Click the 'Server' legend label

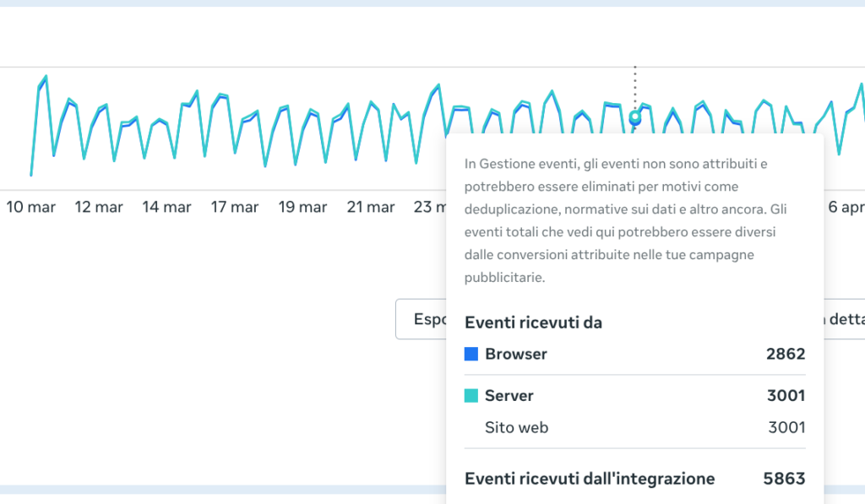(509, 396)
